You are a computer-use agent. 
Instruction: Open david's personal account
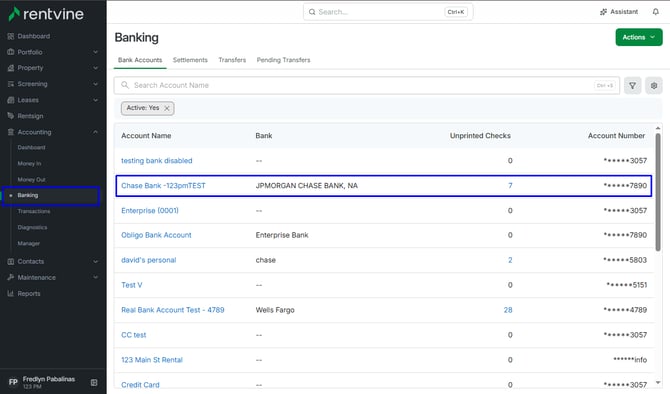click(148, 260)
